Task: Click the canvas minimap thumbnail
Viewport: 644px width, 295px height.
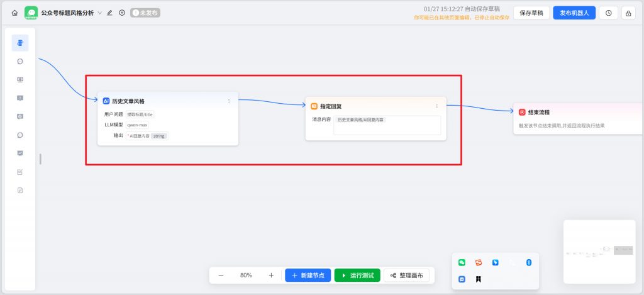Action: (x=599, y=252)
